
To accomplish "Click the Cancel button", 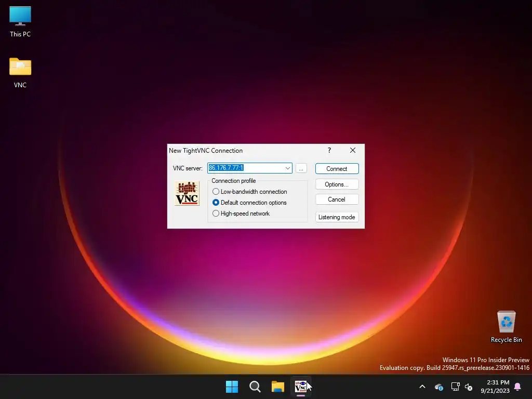I will tap(337, 199).
